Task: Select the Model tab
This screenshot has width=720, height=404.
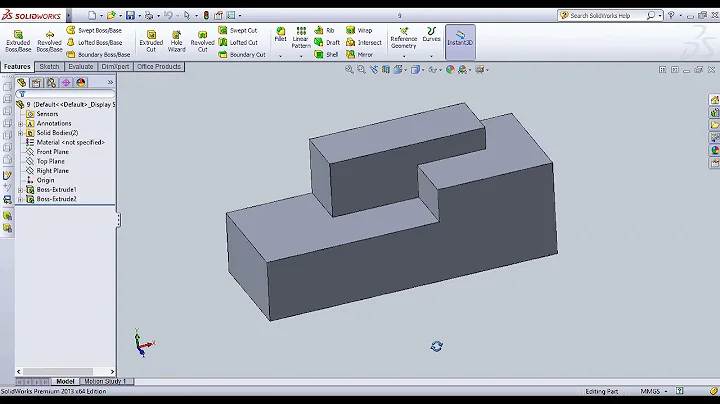Action: (x=65, y=381)
